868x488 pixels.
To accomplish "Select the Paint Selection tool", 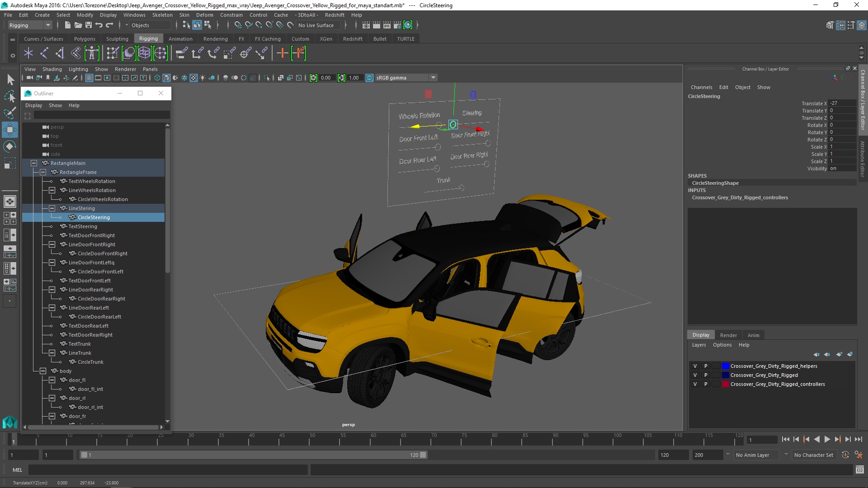I will tap(9, 113).
